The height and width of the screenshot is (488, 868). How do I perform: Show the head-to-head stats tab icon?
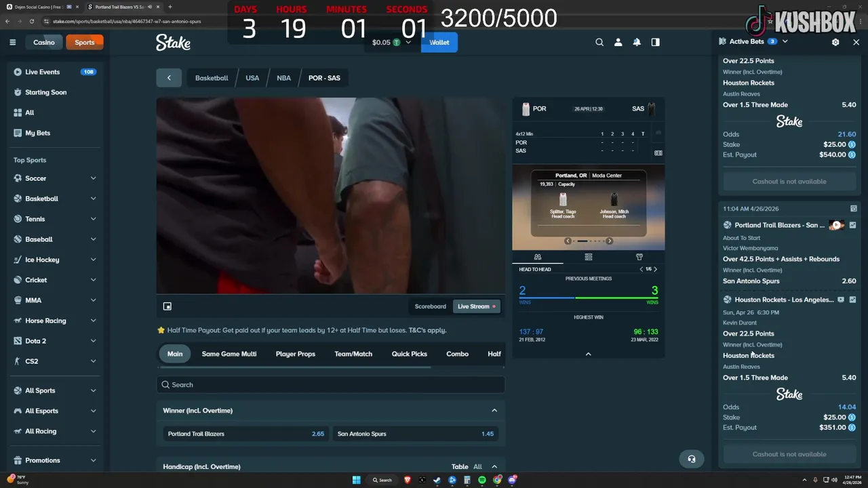click(x=537, y=257)
